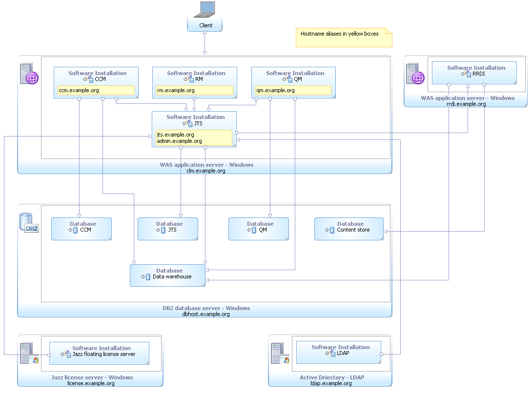Click 'DB2 database server - Windows' label

206,308
